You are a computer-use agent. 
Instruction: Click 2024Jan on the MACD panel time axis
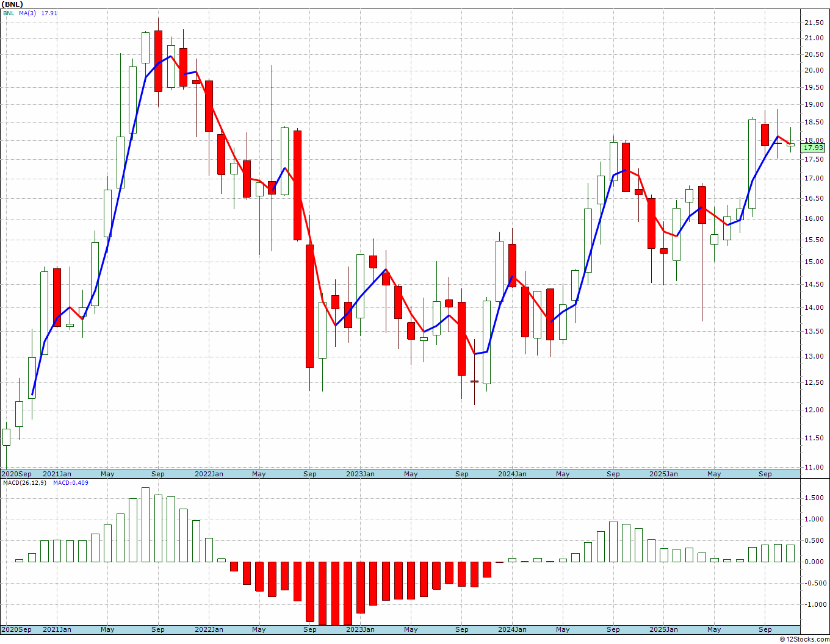click(x=513, y=629)
